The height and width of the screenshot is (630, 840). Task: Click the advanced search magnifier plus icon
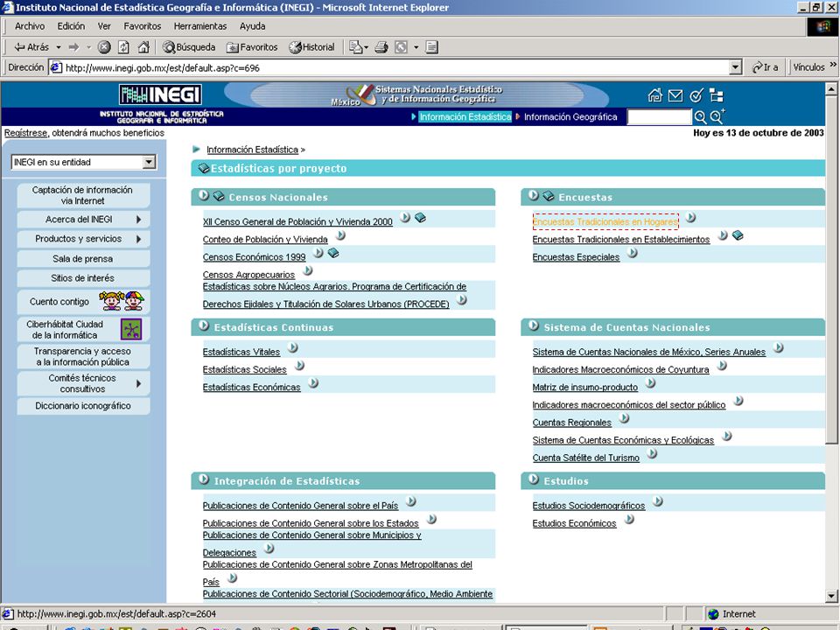[717, 116]
